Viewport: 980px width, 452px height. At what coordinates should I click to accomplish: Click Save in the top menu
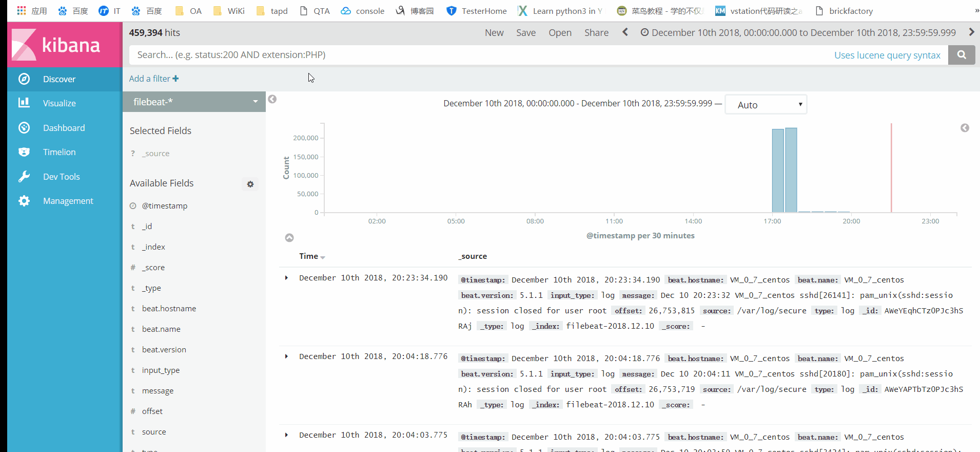(526, 32)
